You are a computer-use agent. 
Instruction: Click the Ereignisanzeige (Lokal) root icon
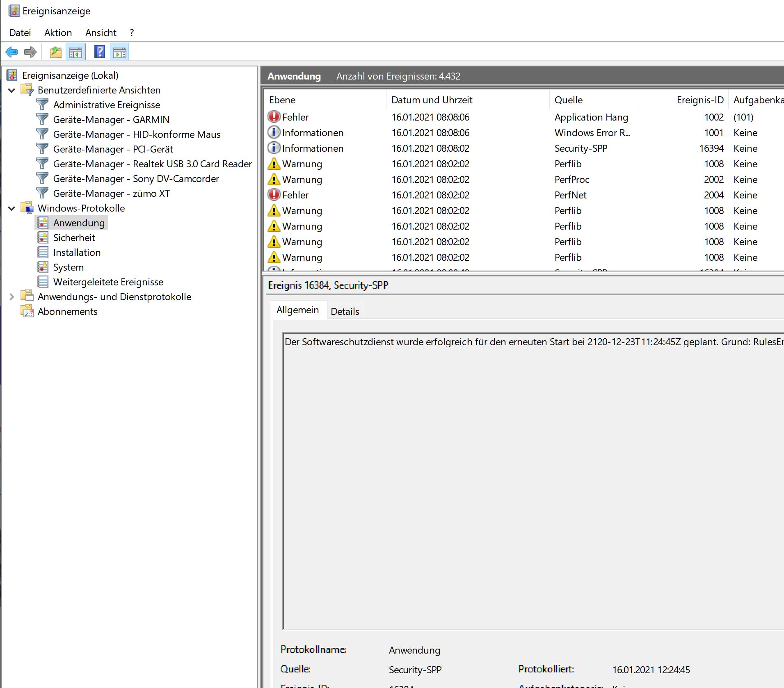pos(12,75)
